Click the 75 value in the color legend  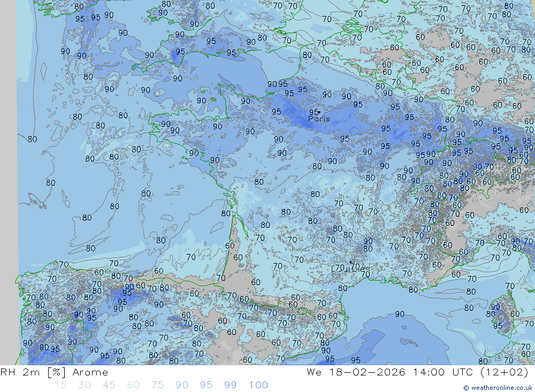(157, 385)
